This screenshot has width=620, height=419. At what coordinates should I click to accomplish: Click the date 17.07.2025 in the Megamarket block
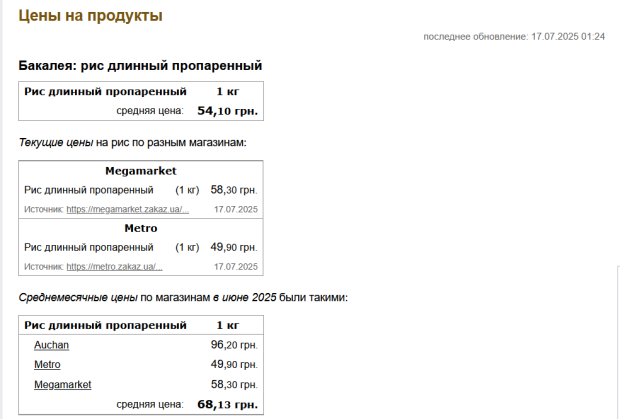point(236,210)
